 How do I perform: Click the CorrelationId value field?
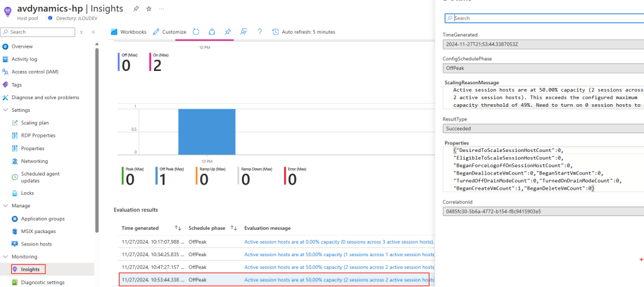(x=543, y=212)
